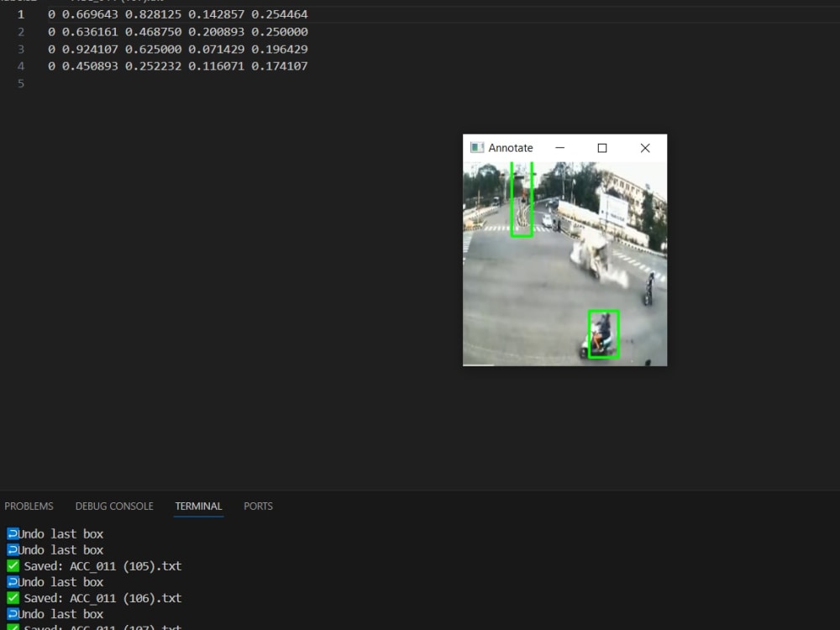Click line number 1 in the editor gutter
This screenshot has height=630, width=840.
(21, 14)
